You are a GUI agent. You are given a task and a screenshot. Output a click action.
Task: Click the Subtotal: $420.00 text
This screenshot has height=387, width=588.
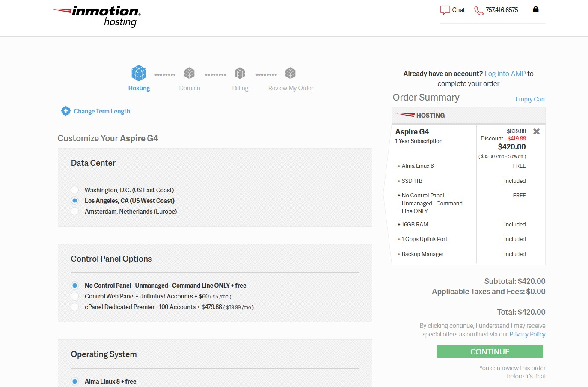[515, 281]
